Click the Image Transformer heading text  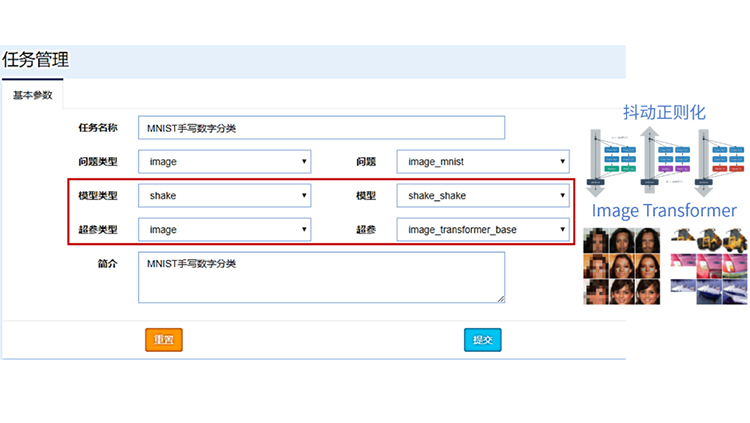664,211
